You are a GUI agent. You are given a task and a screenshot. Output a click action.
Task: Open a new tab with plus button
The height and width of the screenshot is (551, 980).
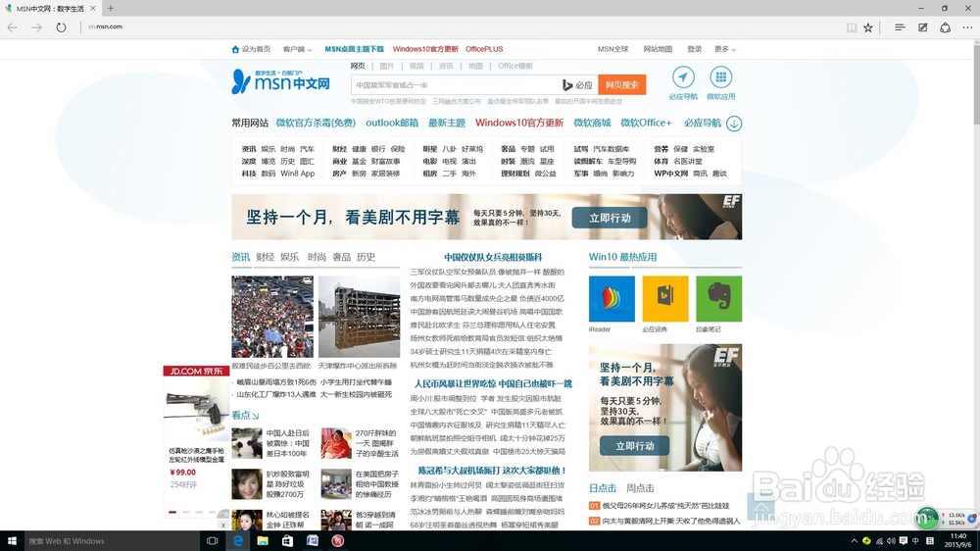point(111,8)
